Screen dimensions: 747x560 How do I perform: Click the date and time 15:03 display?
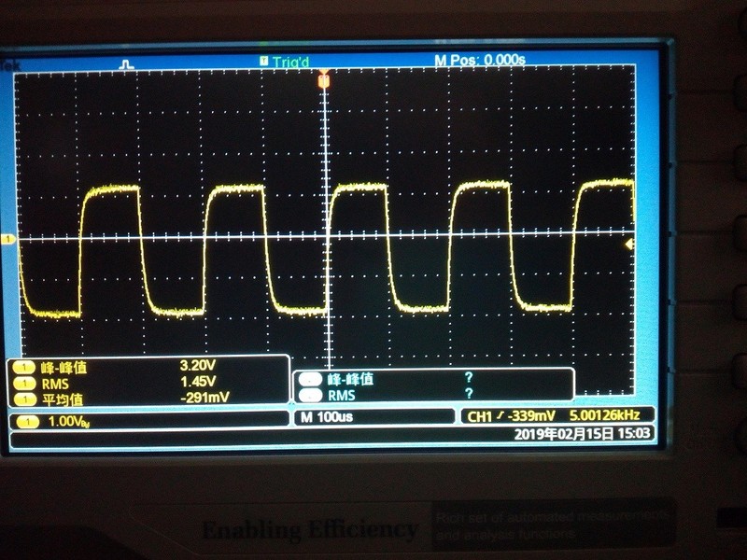(585, 434)
